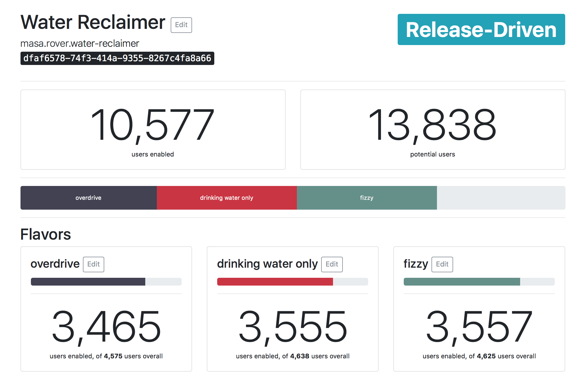Click the unallocated gray bar segment
588x380 pixels.
point(501,198)
